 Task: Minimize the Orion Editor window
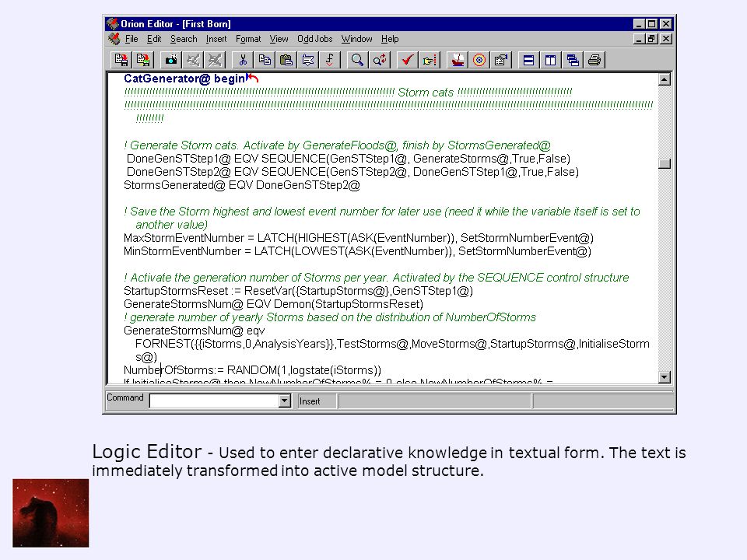tap(640, 23)
